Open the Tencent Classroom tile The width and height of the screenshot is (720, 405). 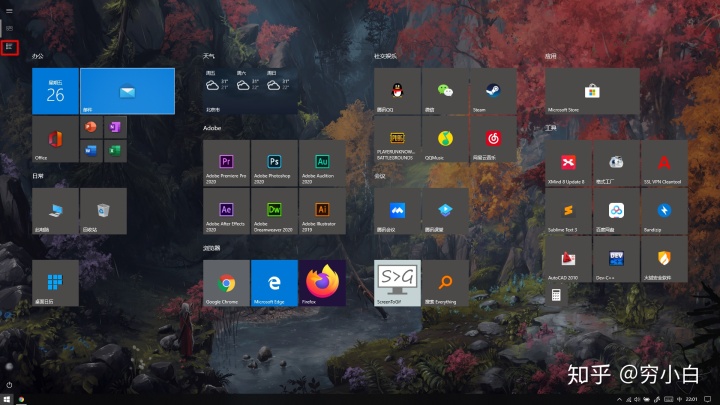pos(445,211)
